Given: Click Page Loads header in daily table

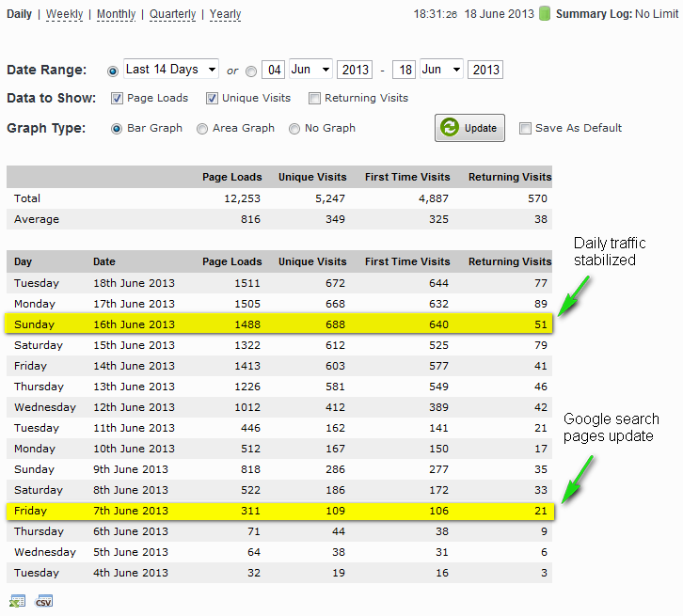Looking at the screenshot, I should coord(231,261).
